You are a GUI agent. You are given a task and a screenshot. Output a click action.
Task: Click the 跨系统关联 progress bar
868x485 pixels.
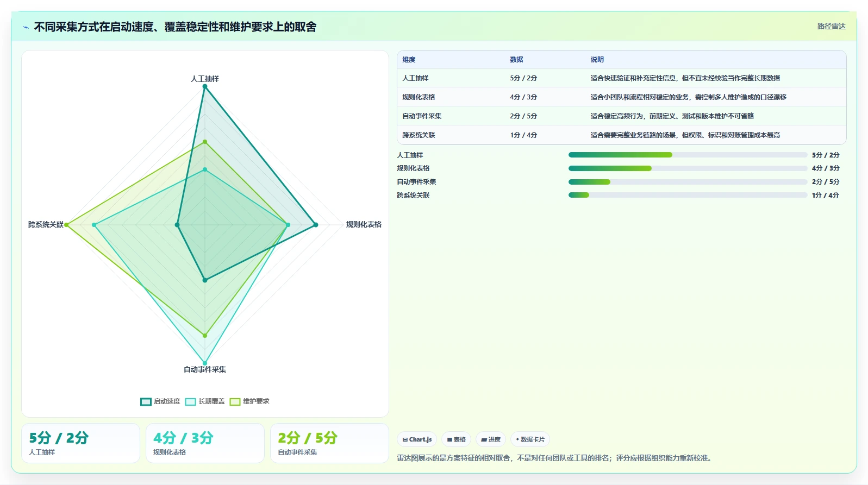coord(688,195)
